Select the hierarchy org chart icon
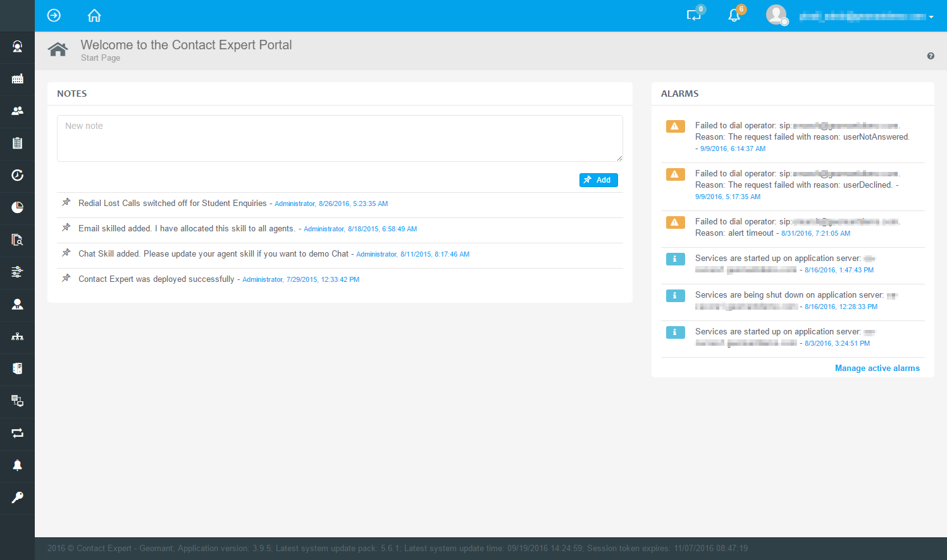The width and height of the screenshot is (947, 560). click(17, 336)
